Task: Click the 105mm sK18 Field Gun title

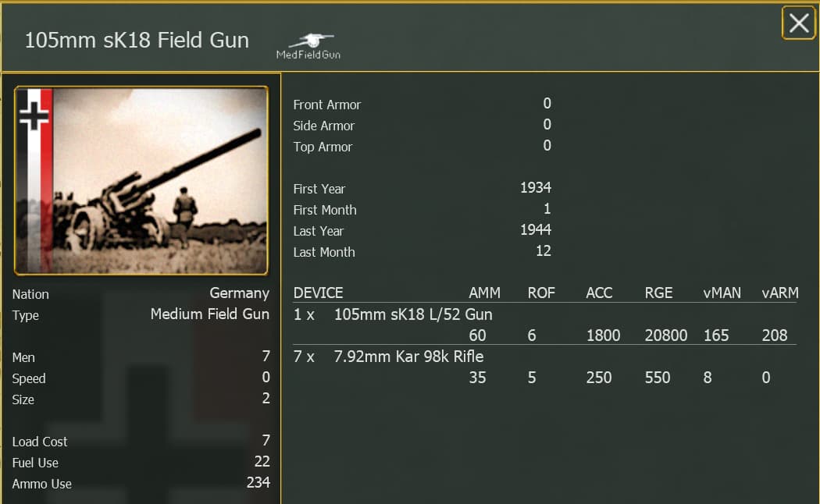Action: pyautogui.click(x=137, y=41)
